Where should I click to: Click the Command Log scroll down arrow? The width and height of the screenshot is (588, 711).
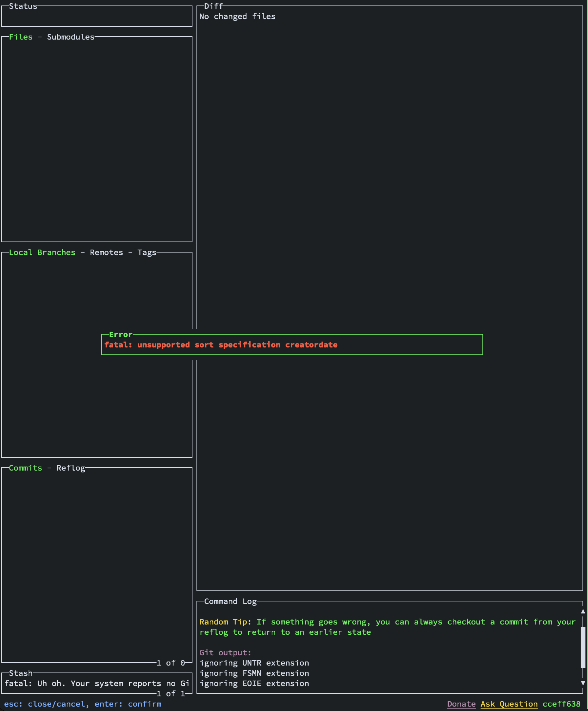pos(583,683)
